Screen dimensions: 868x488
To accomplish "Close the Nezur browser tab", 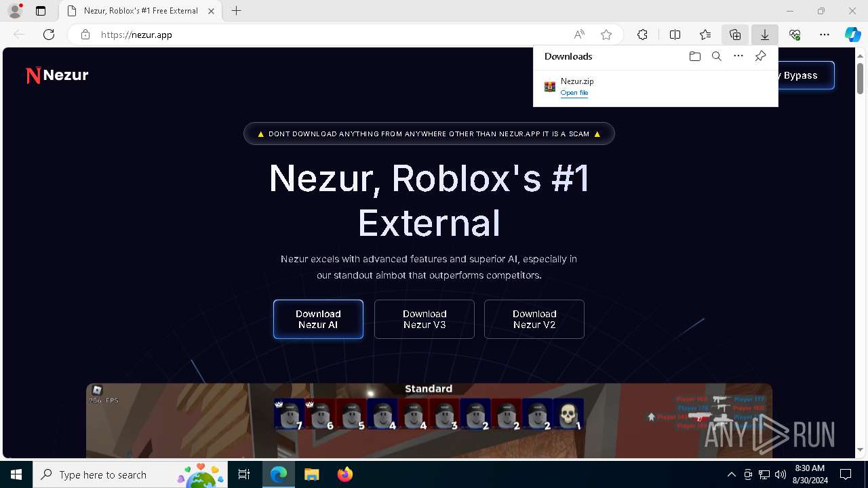I will (x=212, y=11).
